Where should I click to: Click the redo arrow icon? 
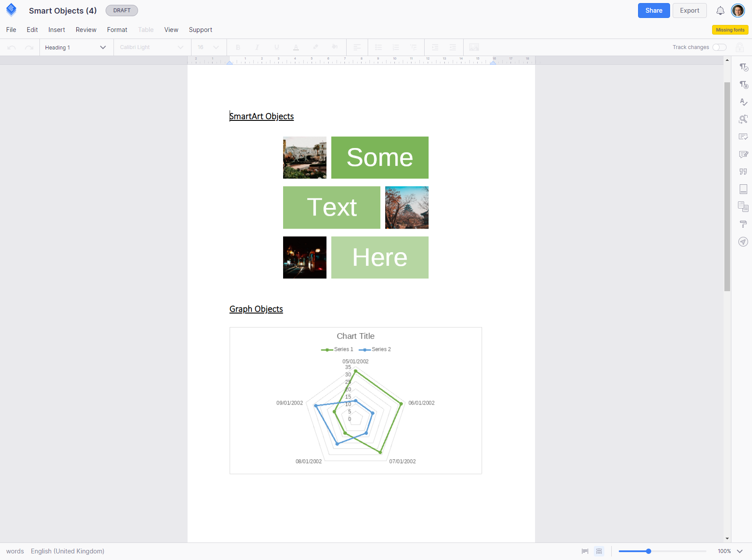pyautogui.click(x=29, y=47)
